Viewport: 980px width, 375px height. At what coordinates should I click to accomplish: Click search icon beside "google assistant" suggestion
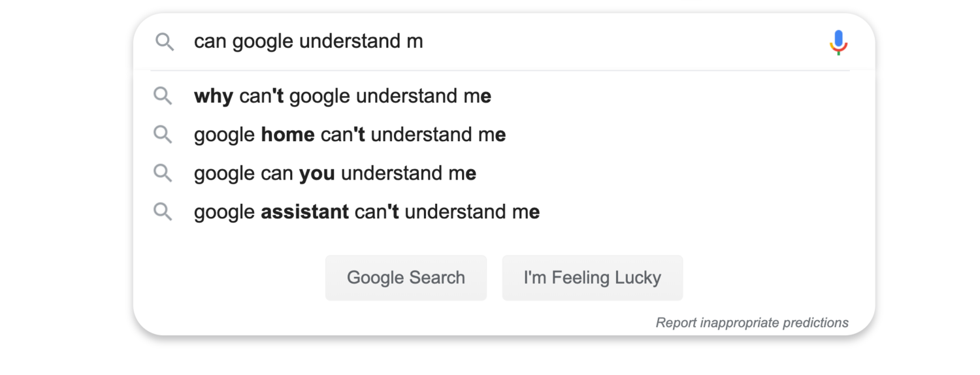(163, 212)
